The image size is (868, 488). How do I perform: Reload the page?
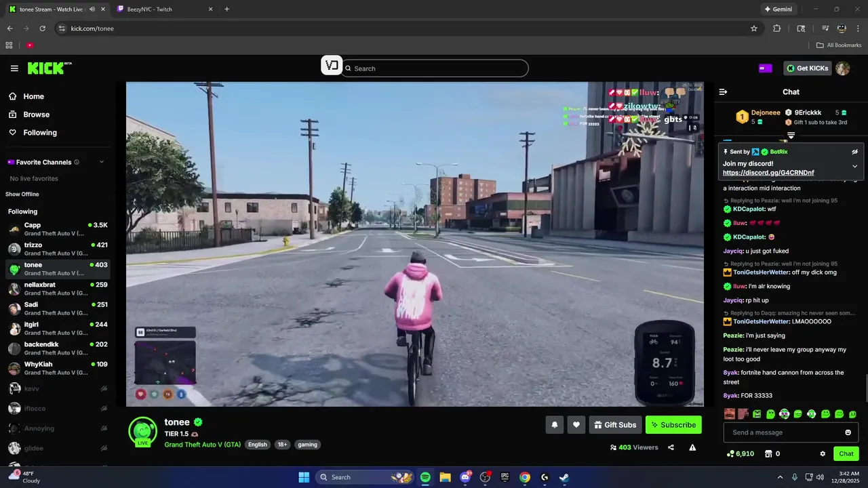coord(42,28)
